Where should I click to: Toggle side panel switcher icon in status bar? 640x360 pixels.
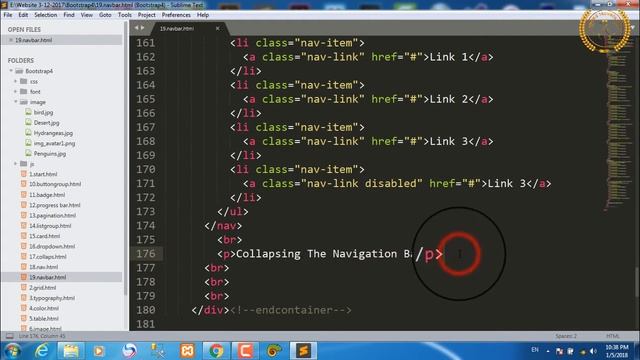(9, 336)
